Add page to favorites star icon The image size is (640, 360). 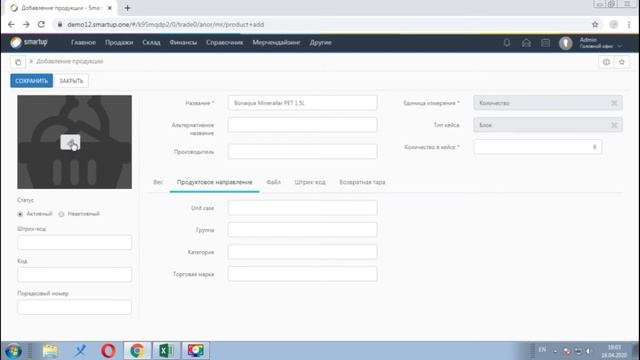[622, 62]
